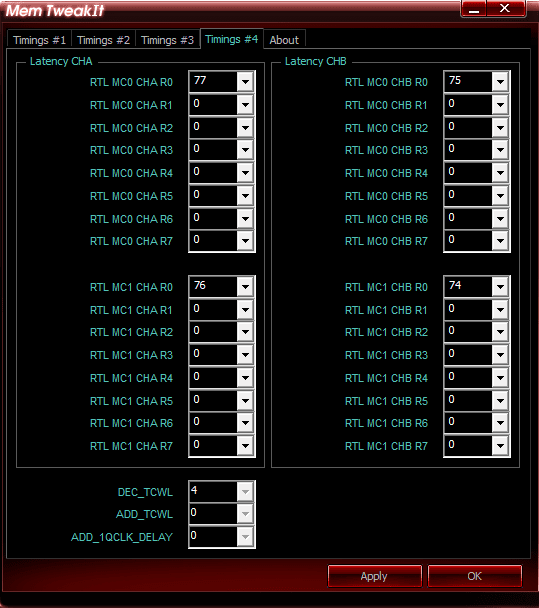Click the RTL MC1 CHA R5 value field
The width and height of the screenshot is (539, 608).
point(213,401)
